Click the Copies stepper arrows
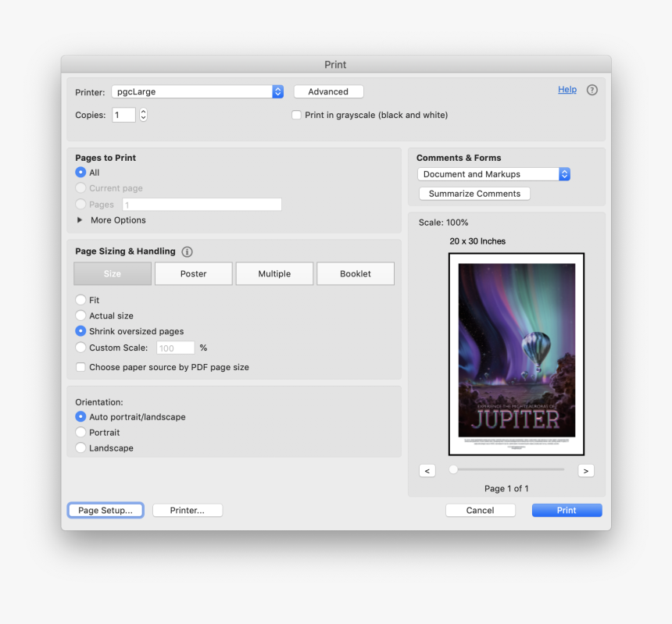 [143, 115]
